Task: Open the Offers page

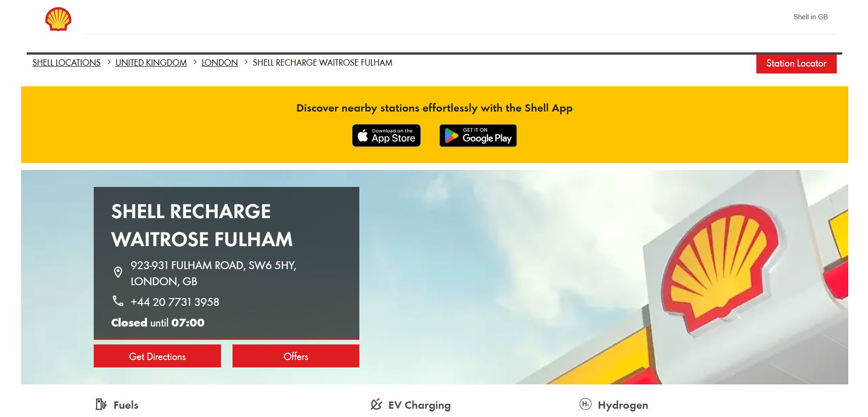Action: click(295, 356)
